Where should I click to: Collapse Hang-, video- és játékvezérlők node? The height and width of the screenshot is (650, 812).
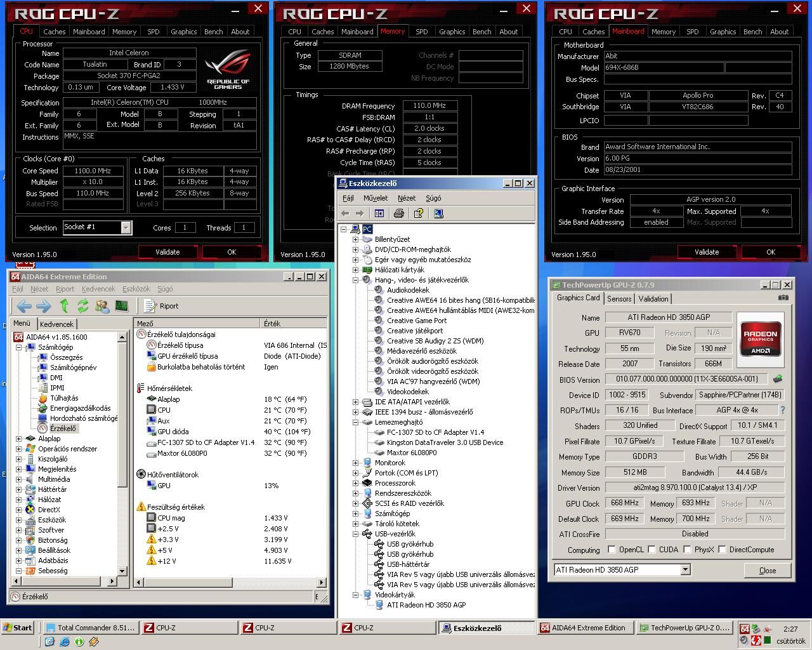(355, 280)
